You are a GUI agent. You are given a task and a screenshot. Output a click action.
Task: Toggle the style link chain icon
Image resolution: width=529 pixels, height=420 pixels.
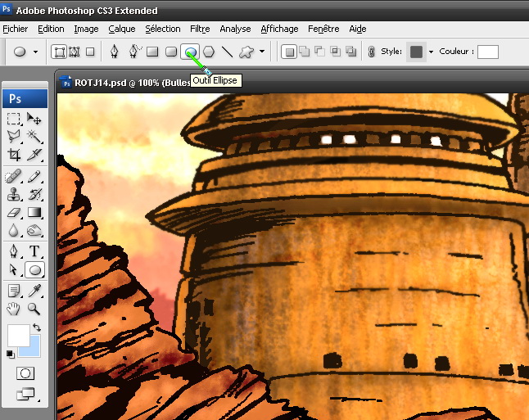tap(372, 52)
